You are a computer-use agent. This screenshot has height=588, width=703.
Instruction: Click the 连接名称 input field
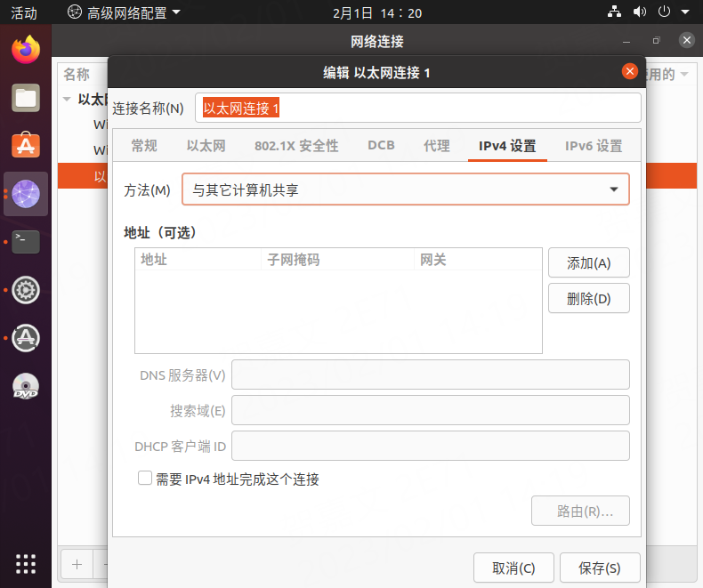point(418,108)
